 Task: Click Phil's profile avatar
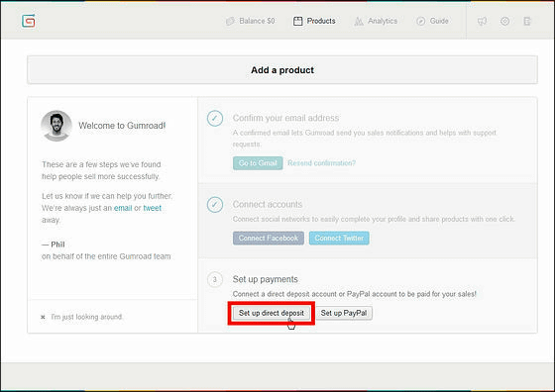click(x=56, y=126)
